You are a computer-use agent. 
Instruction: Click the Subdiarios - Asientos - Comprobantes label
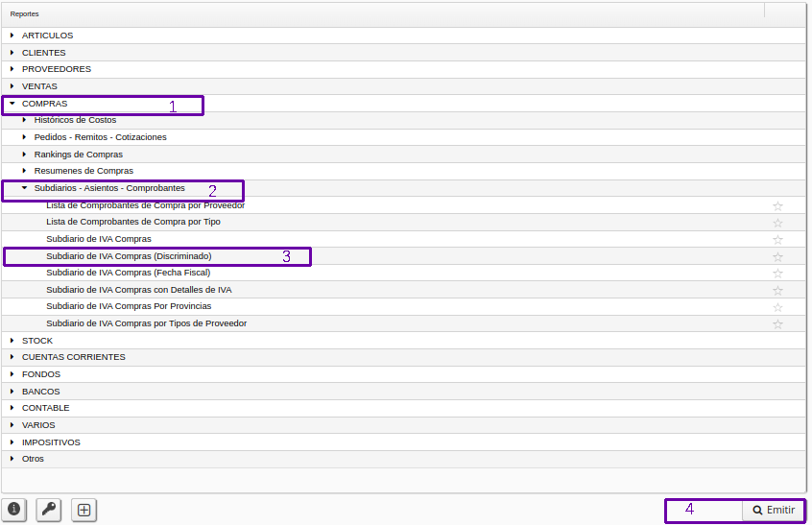pos(109,188)
